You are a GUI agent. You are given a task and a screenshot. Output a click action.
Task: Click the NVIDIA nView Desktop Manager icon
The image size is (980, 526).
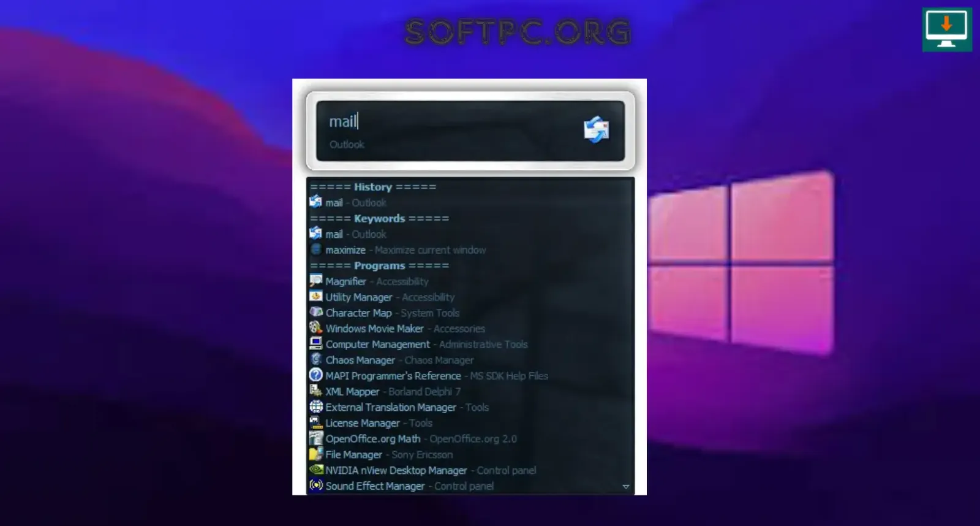(316, 470)
